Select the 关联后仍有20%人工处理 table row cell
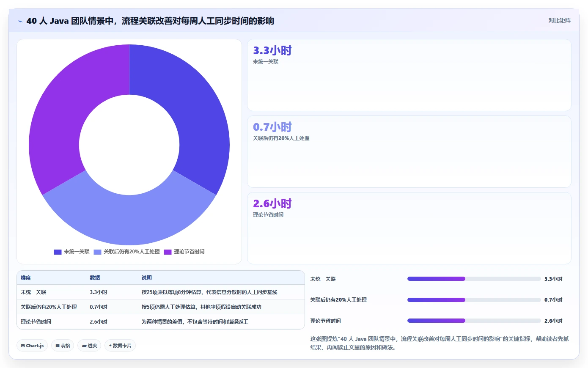588x368 pixels. tap(49, 307)
